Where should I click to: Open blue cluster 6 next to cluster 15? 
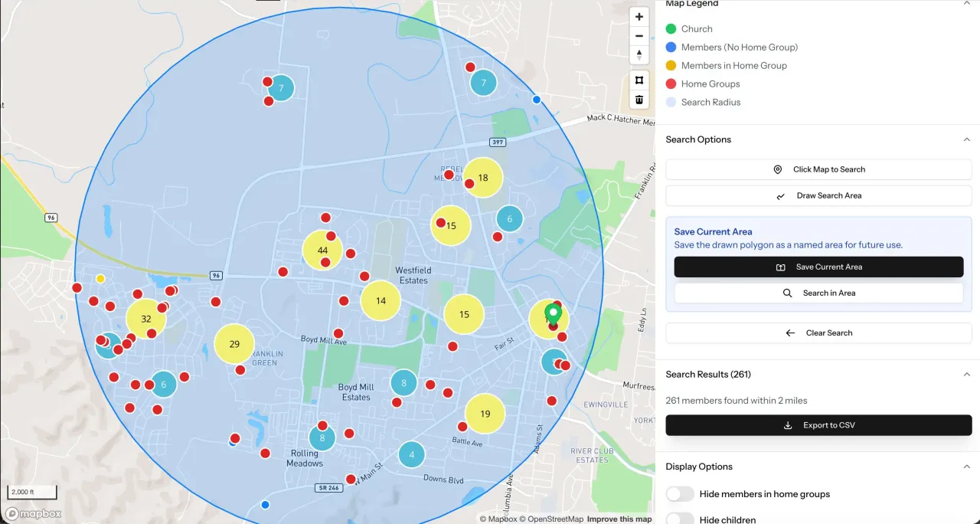(510, 219)
